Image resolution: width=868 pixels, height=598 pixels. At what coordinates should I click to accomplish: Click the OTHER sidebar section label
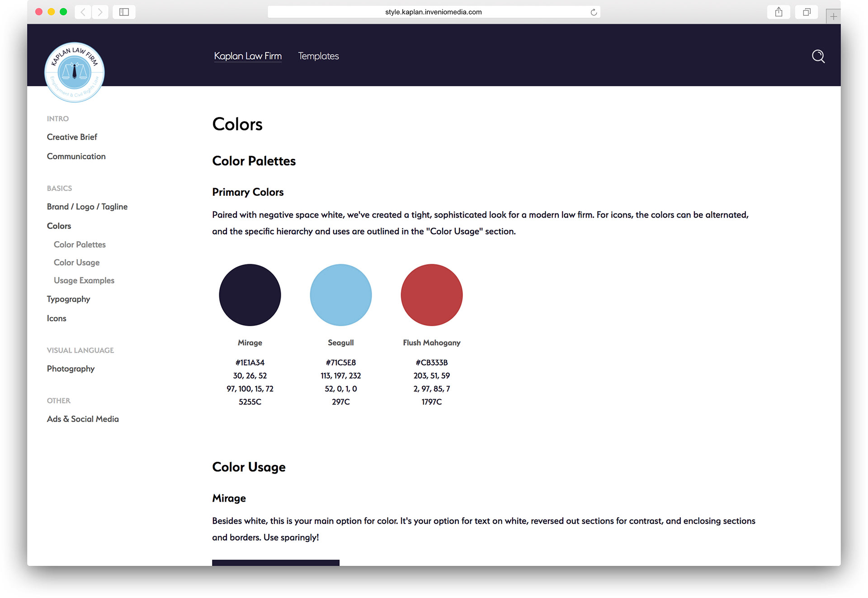tap(59, 401)
